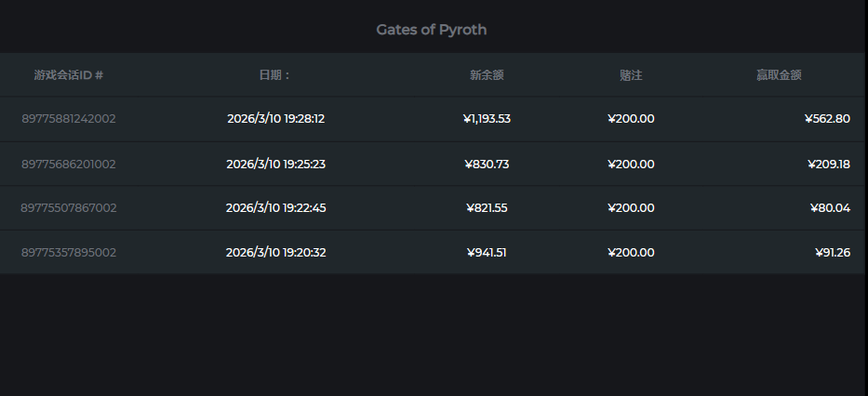
Task: Open session ID 89775881242002
Action: coord(69,119)
